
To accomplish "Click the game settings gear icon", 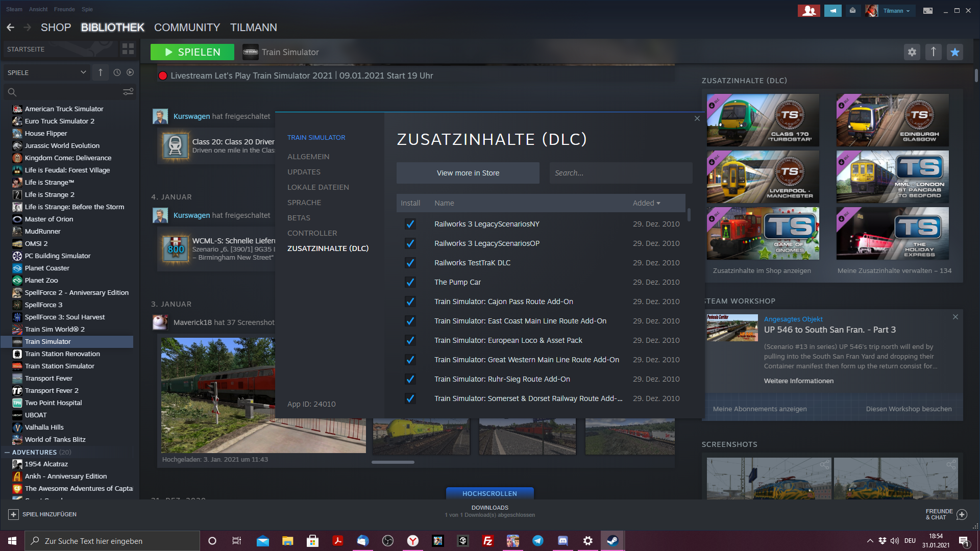I will tap(912, 52).
